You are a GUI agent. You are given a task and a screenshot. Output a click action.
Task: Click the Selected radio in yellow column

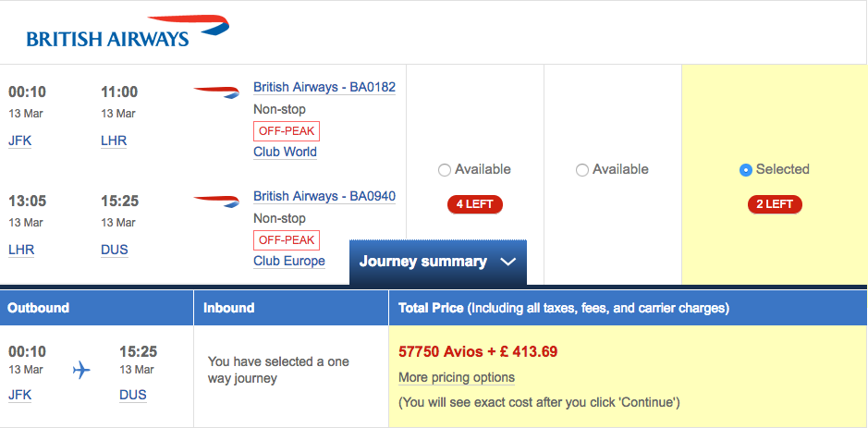[746, 170]
